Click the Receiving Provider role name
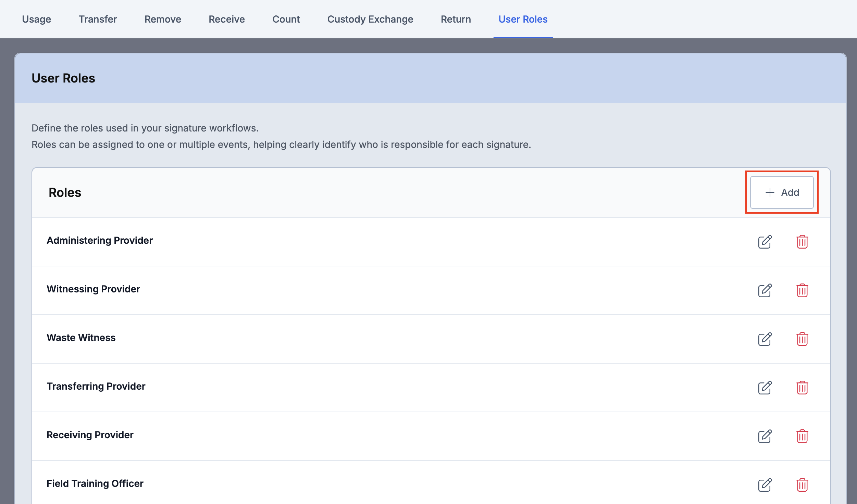Image resolution: width=857 pixels, height=504 pixels. tap(90, 435)
